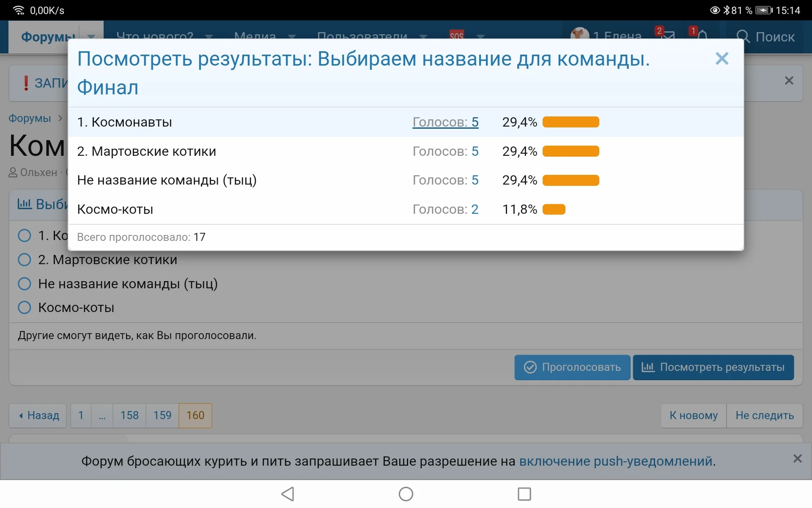The image size is (812, 508).
Task: Open the Форумы menu
Action: 49,37
